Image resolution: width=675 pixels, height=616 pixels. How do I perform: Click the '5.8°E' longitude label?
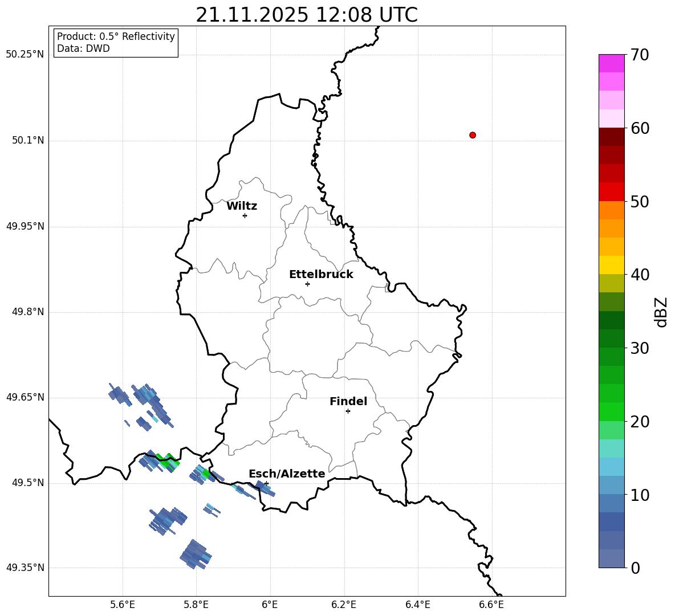196,605
